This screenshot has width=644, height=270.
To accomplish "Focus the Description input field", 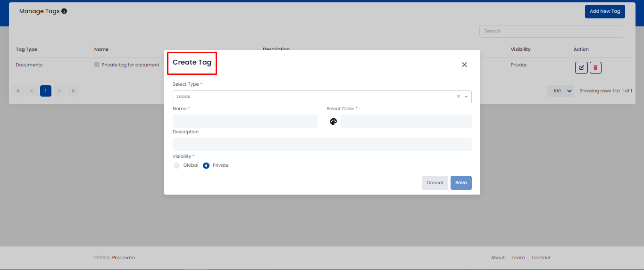I will tap(322, 144).
